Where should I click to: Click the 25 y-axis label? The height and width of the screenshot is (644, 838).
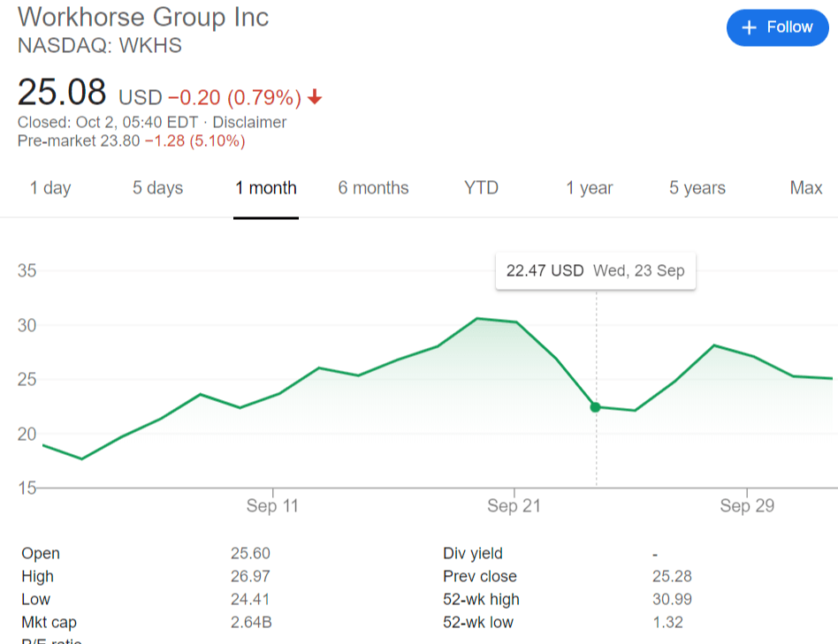pos(27,380)
